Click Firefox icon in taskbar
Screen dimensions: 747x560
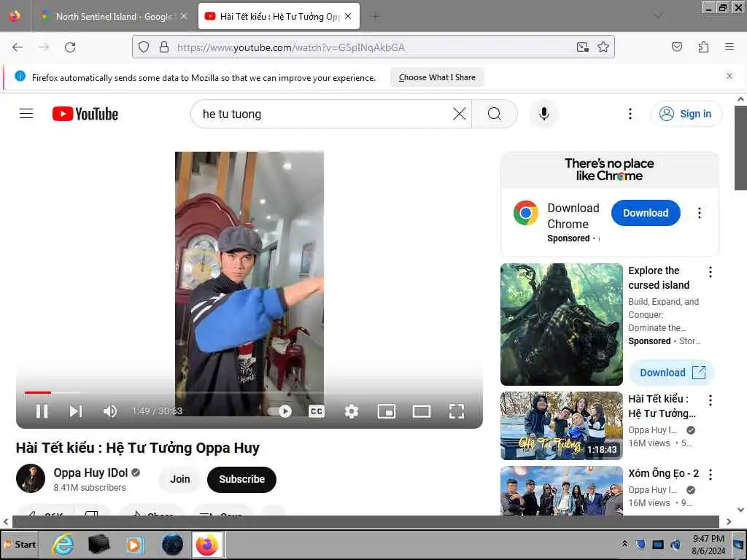coord(206,544)
